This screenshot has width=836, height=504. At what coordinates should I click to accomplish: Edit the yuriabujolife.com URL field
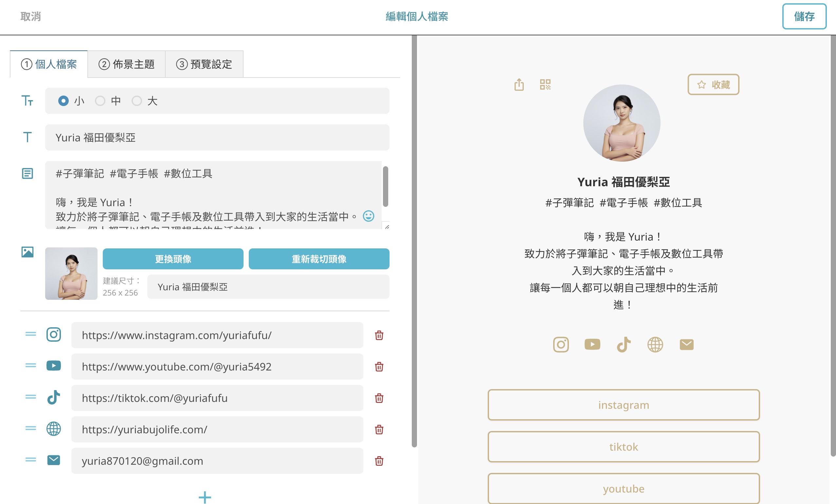tap(217, 429)
